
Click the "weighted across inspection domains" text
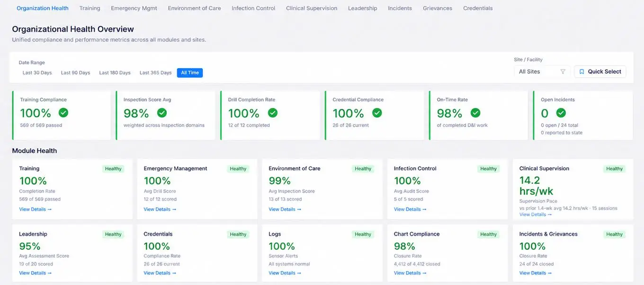coord(164,125)
